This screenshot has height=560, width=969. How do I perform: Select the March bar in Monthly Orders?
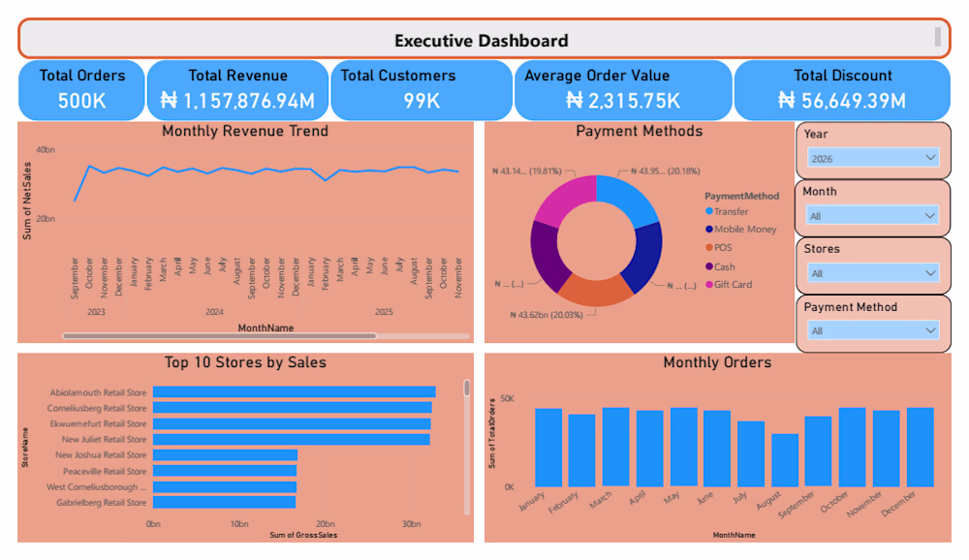tap(615, 447)
